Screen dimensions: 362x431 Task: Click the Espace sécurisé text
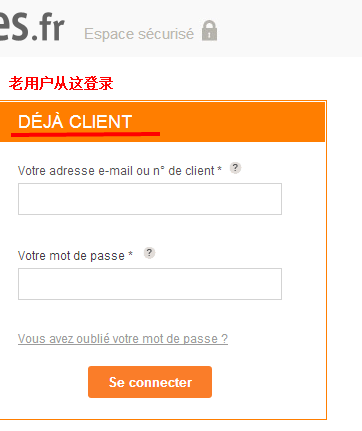(139, 34)
